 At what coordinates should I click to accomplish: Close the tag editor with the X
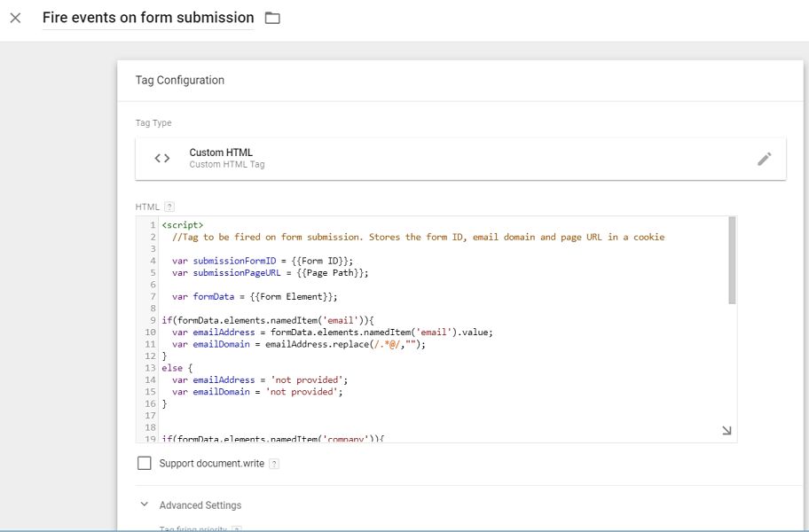[15, 18]
